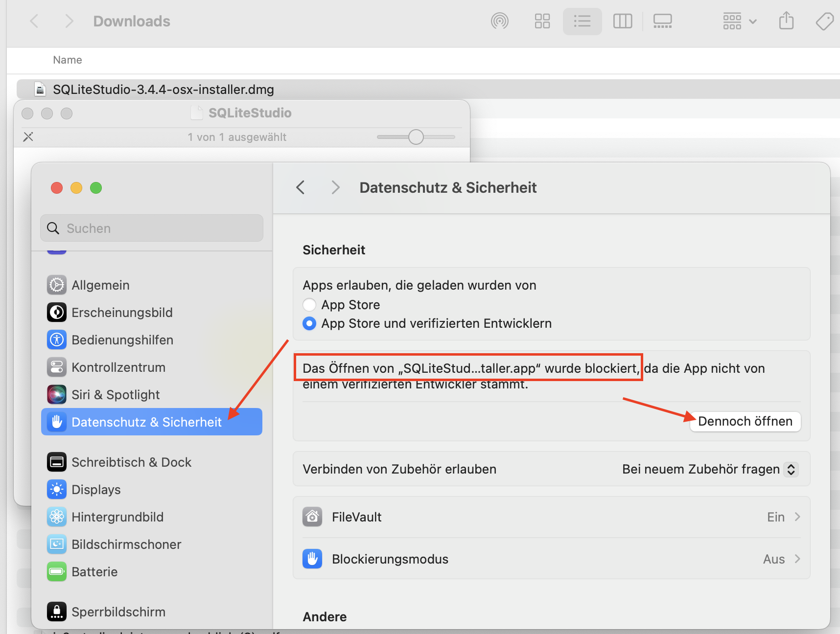The image size is (840, 634).
Task: Open the Bei neuem Zubehör fragen dropdown
Action: pyautogui.click(x=710, y=469)
